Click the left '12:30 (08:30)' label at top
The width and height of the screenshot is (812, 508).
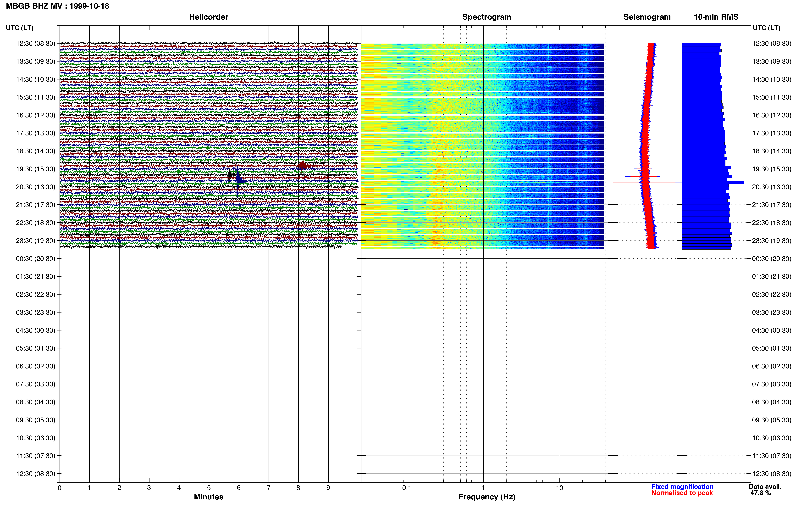tap(36, 43)
